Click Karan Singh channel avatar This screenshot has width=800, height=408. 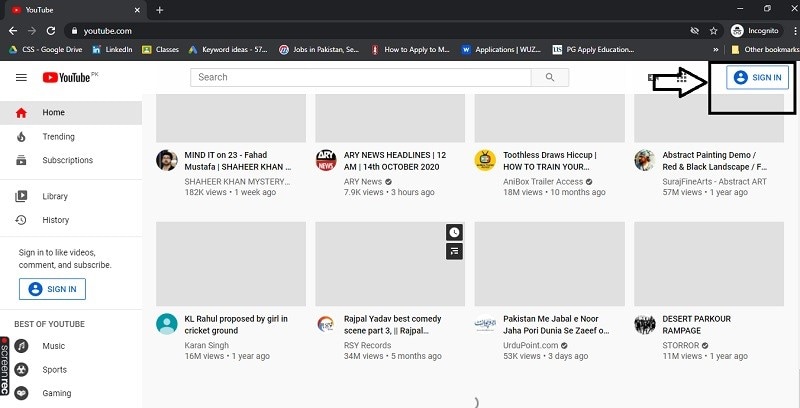tap(167, 324)
